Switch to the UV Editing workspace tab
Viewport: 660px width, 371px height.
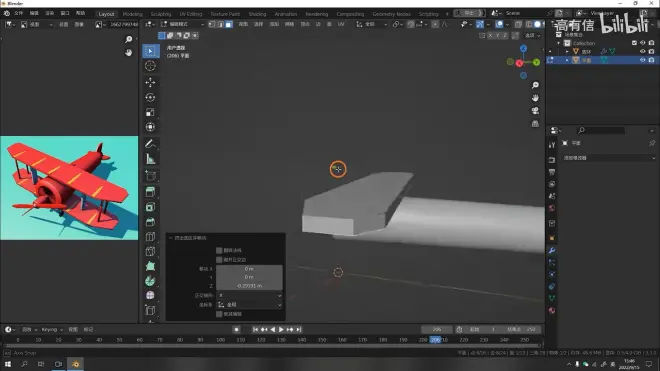[191, 14]
